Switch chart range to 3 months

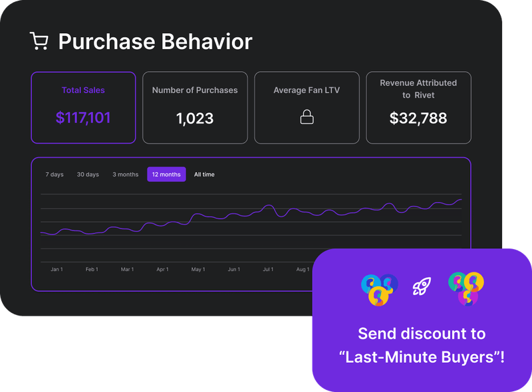click(x=126, y=174)
